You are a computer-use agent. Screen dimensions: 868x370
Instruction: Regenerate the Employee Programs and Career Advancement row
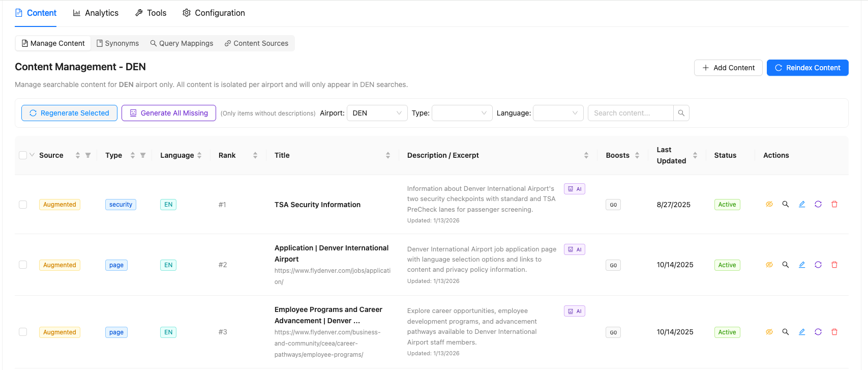coord(818,332)
